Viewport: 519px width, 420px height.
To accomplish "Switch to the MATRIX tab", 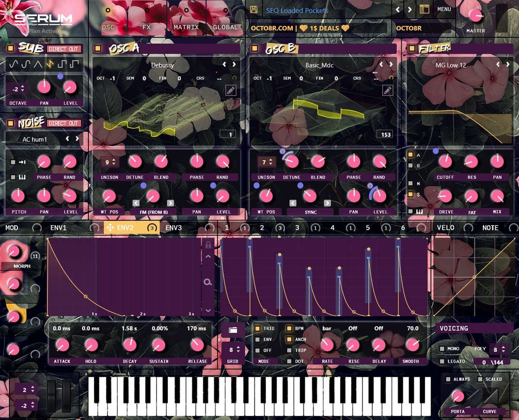I will [186, 27].
